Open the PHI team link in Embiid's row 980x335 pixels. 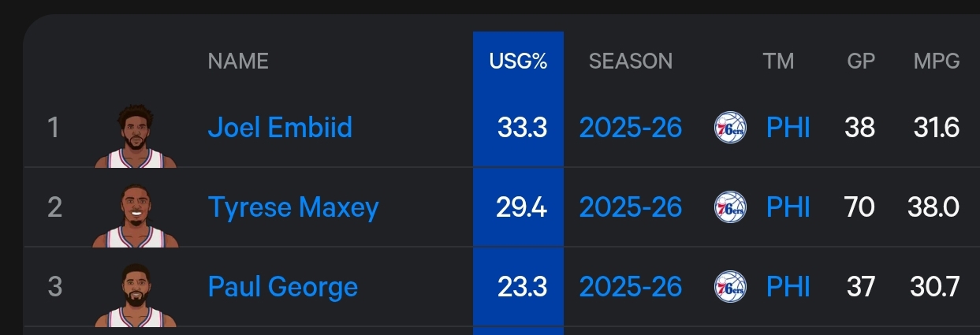click(788, 128)
